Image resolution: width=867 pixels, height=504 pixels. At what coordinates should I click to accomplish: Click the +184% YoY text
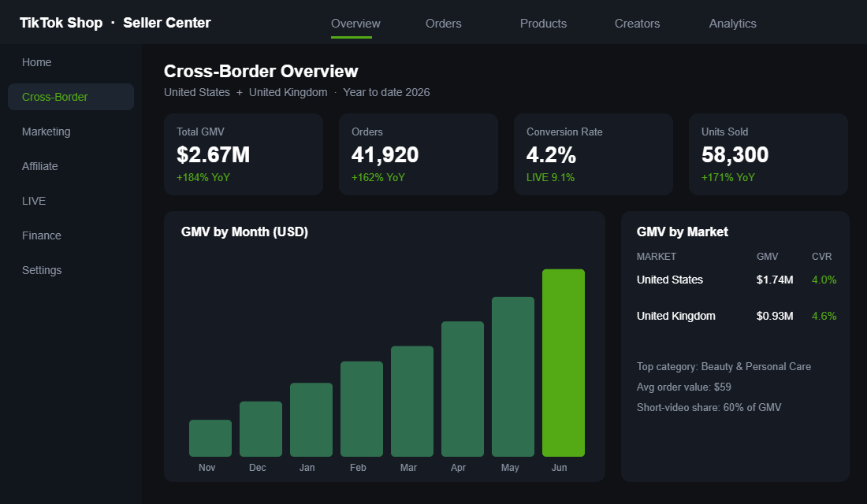203,177
